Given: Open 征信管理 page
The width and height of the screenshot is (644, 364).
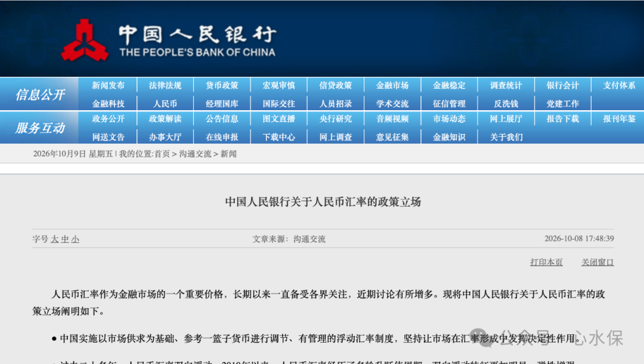Looking at the screenshot, I should [x=449, y=104].
